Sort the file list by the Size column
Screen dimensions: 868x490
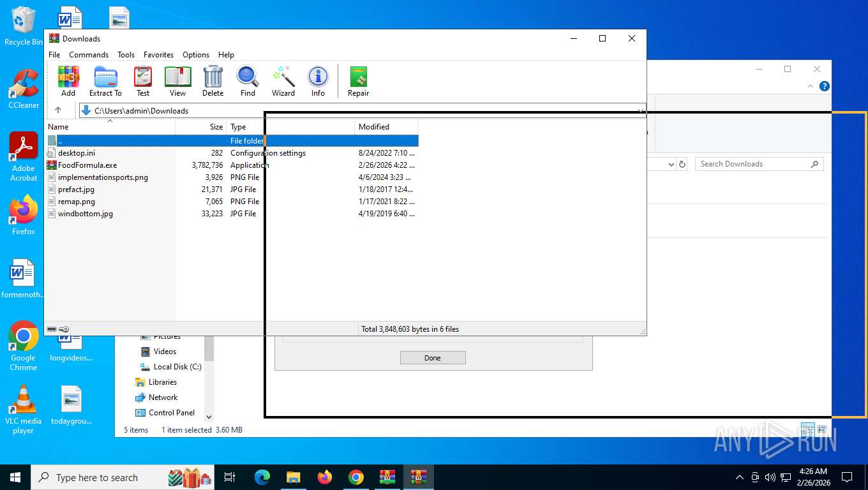coord(201,127)
